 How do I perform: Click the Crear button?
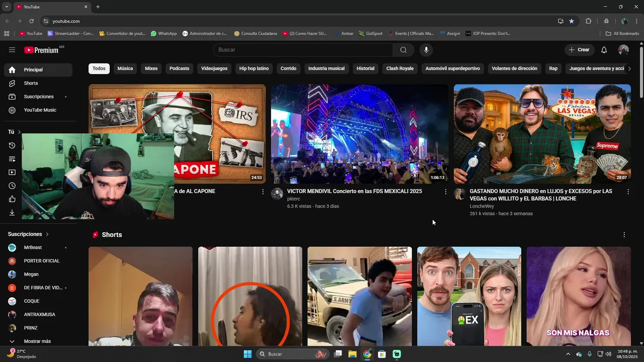click(x=579, y=50)
